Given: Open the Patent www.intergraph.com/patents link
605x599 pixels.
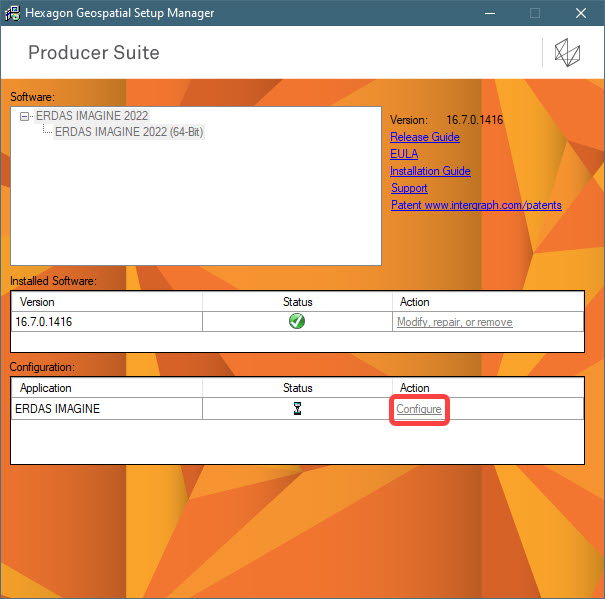Looking at the screenshot, I should tap(476, 205).
